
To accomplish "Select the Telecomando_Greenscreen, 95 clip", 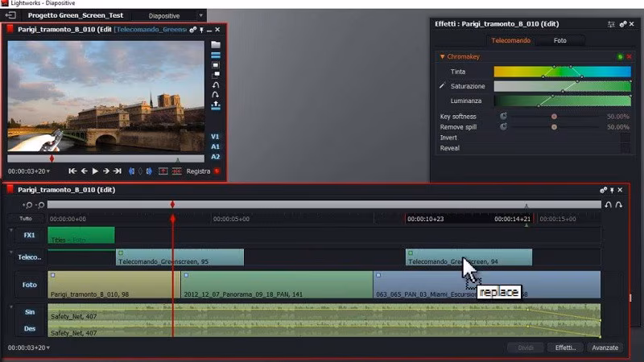I will (180, 257).
